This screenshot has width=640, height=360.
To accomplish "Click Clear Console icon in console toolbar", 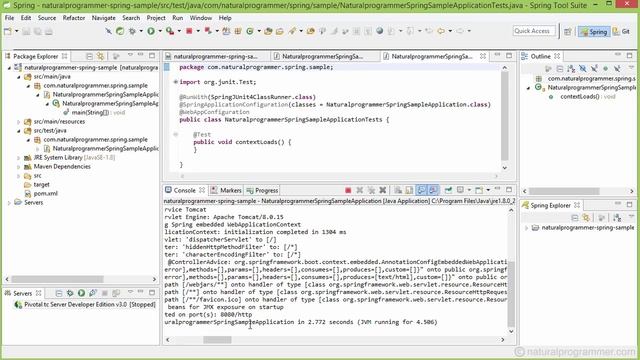I will click(x=398, y=190).
